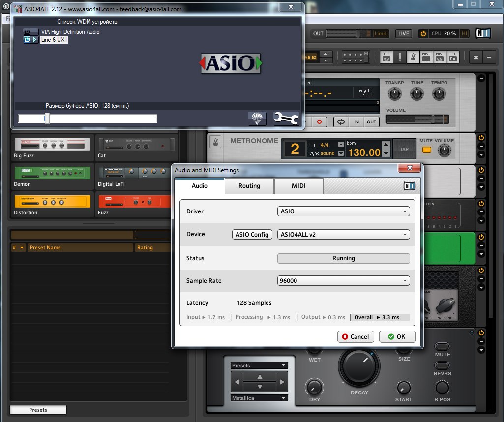The image size is (504, 422).
Task: Open the Metallica preset dropdown
Action: 259,398
